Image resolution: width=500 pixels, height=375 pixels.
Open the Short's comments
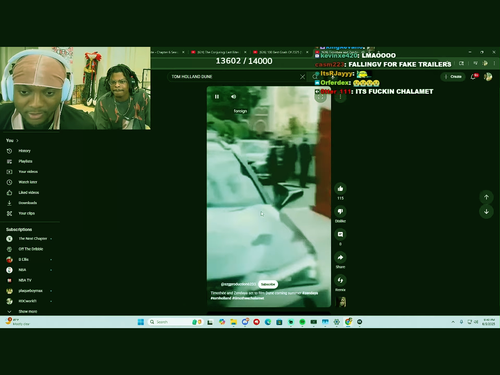coord(340,234)
